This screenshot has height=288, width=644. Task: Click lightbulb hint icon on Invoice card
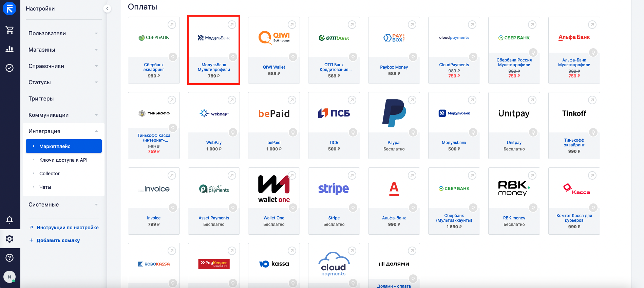[173, 208]
